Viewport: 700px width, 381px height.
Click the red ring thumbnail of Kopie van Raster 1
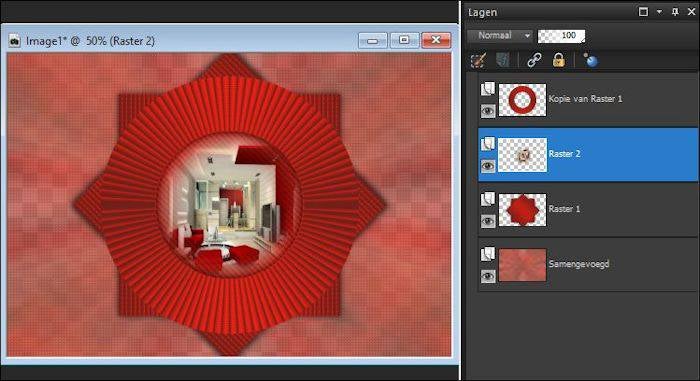coord(522,100)
